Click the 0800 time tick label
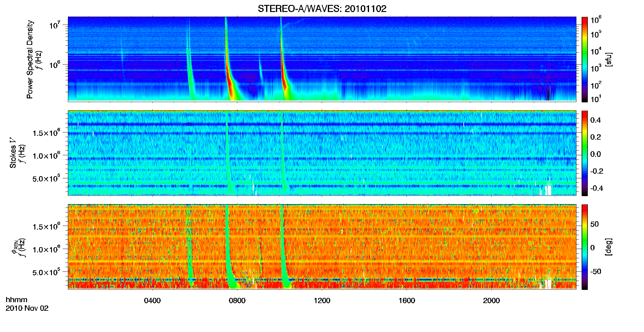This screenshot has width=644, height=332. (237, 301)
